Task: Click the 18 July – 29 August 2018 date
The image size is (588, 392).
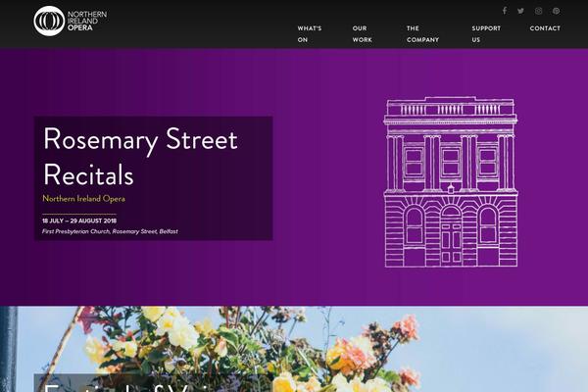Action: pos(79,220)
